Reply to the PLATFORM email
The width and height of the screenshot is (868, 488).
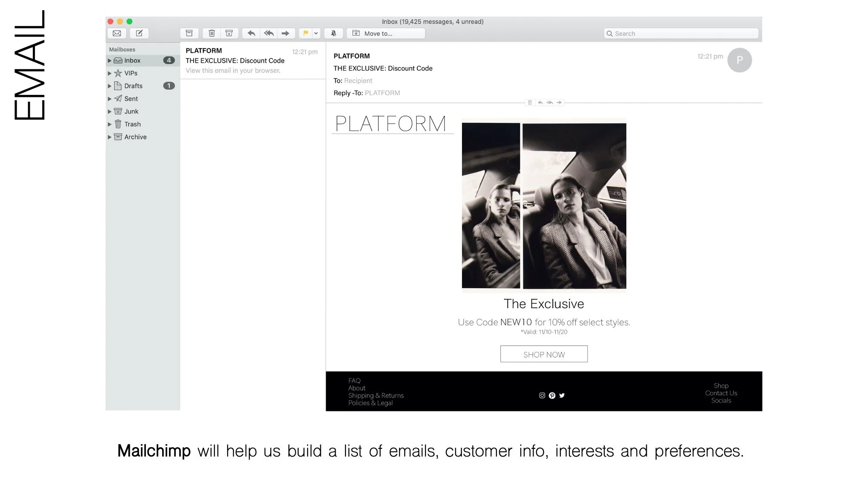coord(251,33)
